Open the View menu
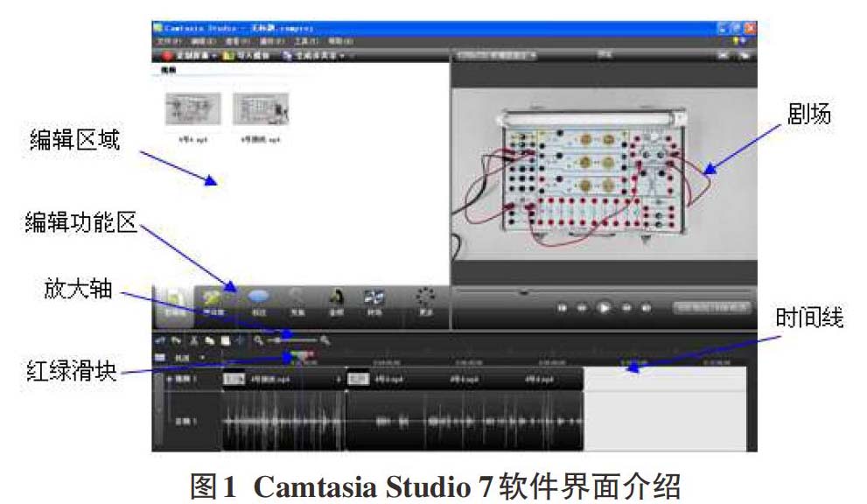This screenshot has width=867, height=504. click(x=237, y=41)
